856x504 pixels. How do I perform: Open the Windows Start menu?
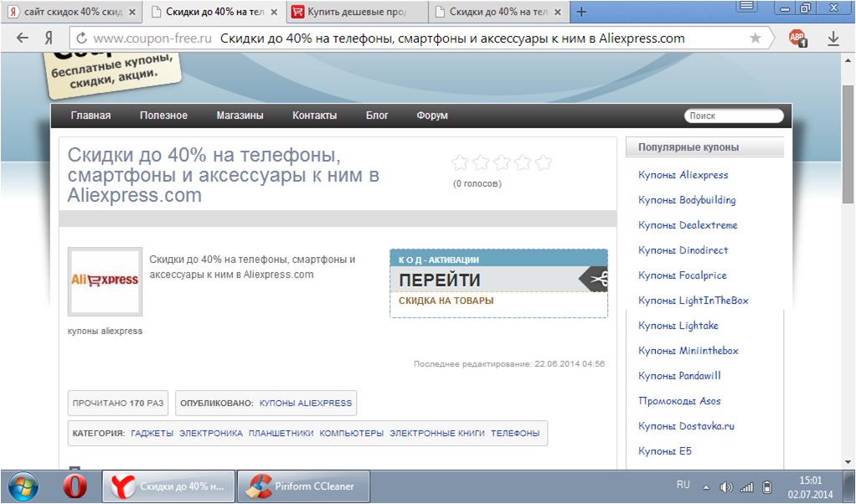click(x=23, y=486)
